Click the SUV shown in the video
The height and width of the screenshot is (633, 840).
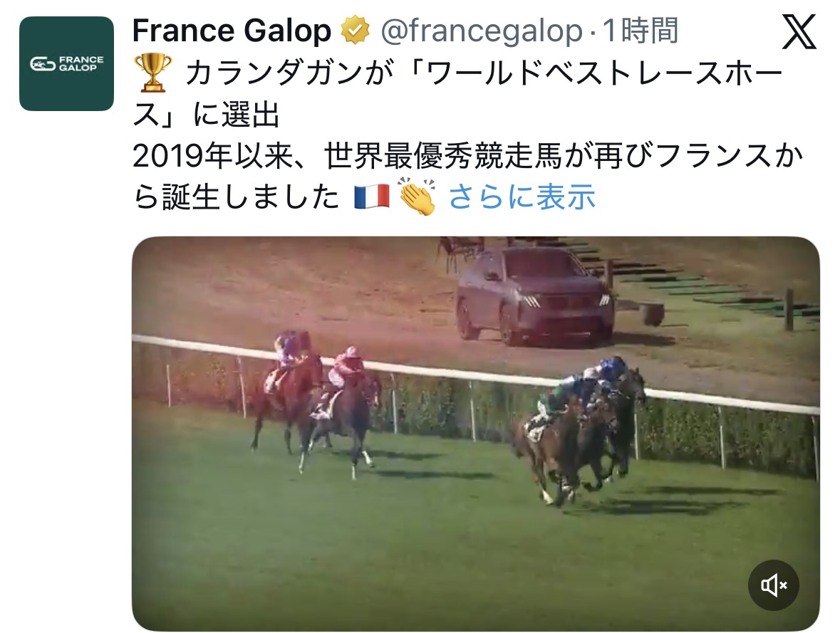point(534,295)
